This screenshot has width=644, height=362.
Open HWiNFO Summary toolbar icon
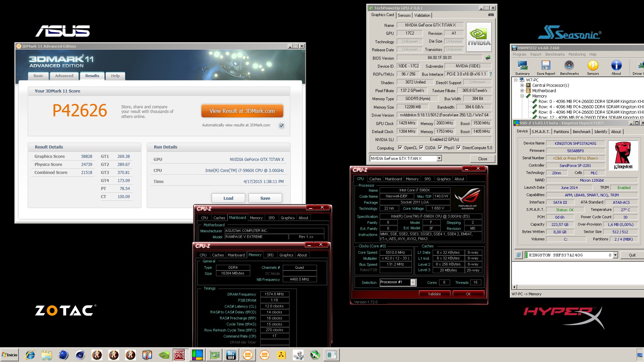(x=522, y=68)
